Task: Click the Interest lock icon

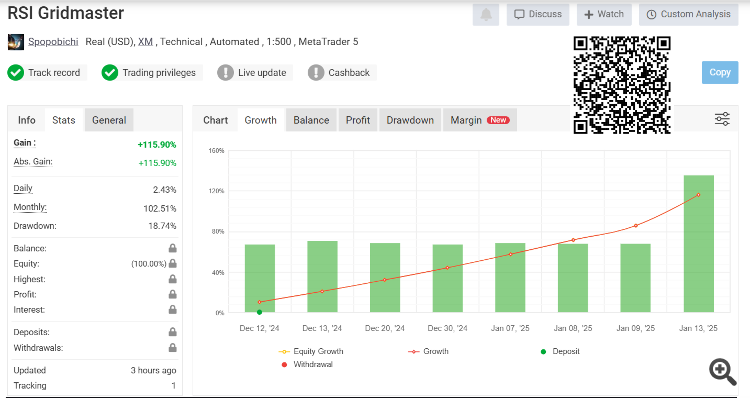Action: coord(173,310)
